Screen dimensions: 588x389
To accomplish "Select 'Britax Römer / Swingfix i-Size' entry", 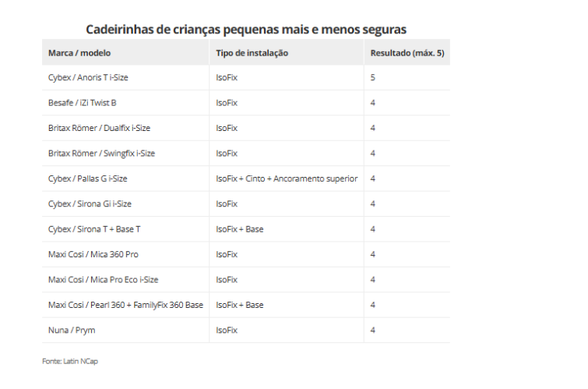I will pos(101,154).
